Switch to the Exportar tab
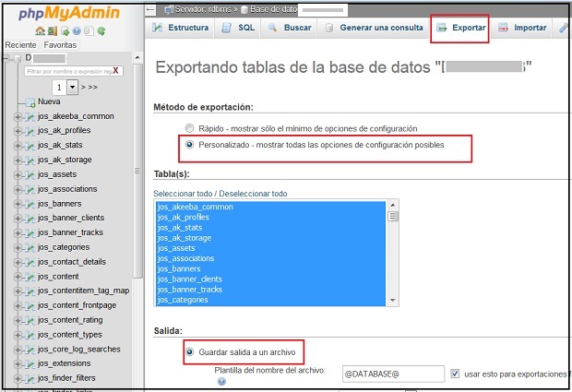This screenshot has width=572, height=392. coord(461,28)
